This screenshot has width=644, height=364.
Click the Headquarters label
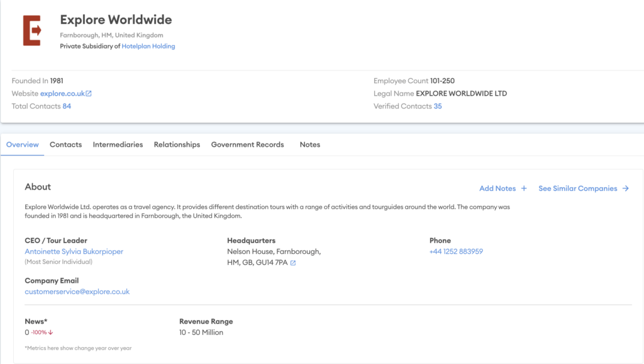(x=252, y=241)
